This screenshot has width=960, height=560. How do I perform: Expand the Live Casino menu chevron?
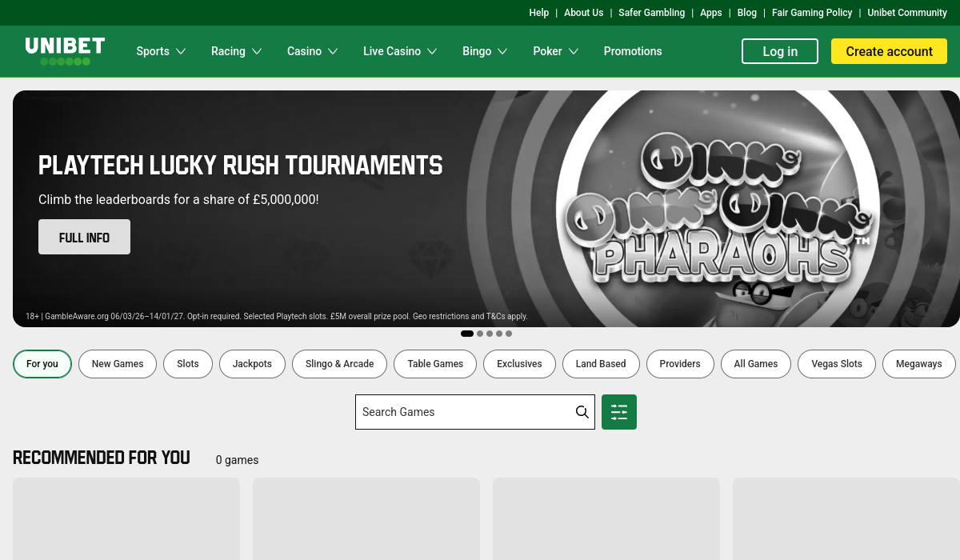click(x=432, y=51)
